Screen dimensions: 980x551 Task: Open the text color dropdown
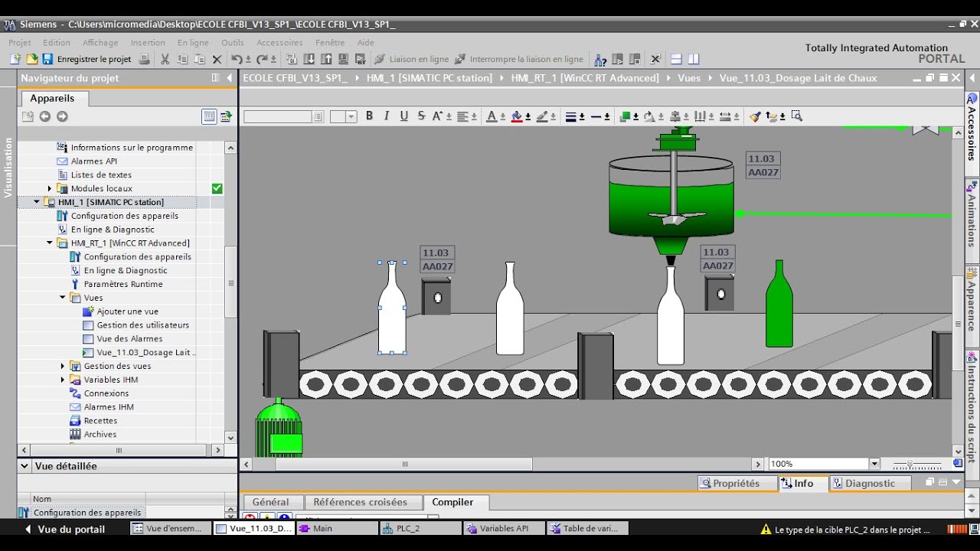click(502, 117)
